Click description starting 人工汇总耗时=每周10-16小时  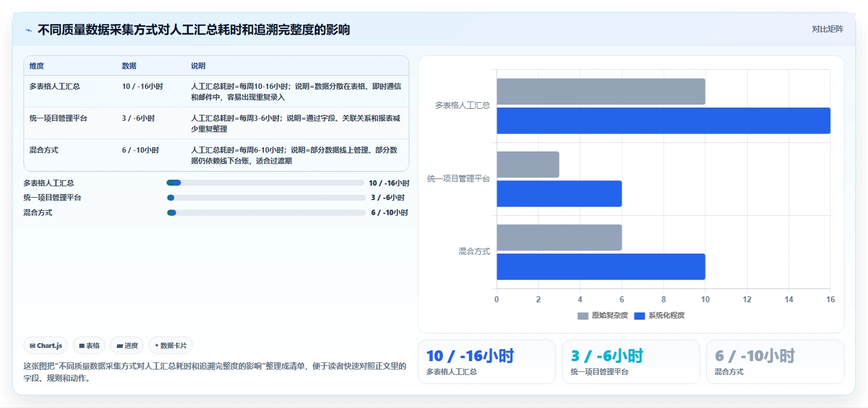click(296, 91)
